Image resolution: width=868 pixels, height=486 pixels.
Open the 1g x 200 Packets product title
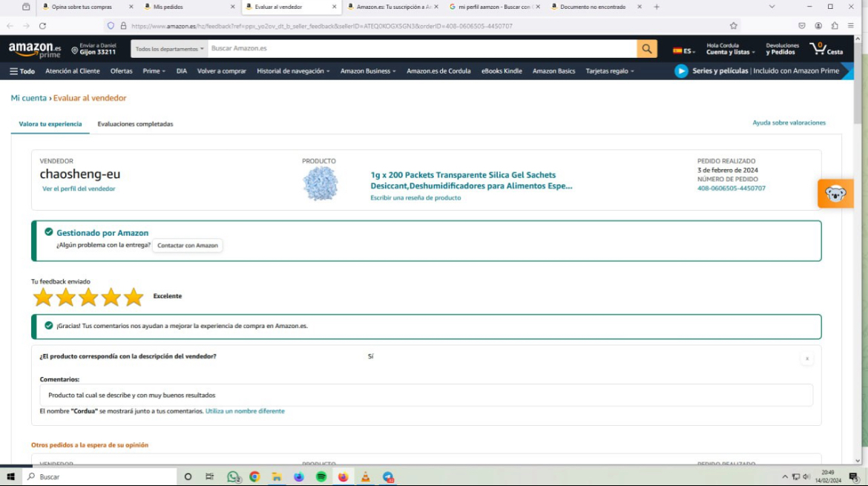(x=471, y=180)
